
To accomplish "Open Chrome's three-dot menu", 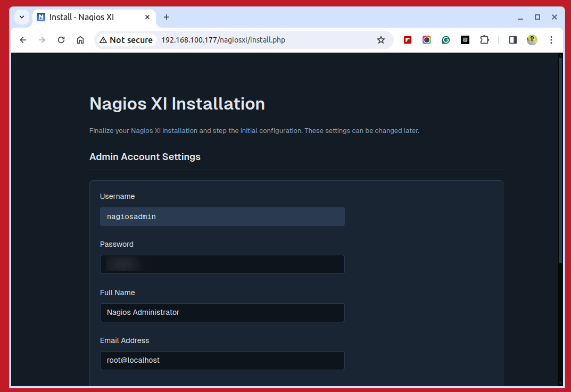I will (551, 40).
